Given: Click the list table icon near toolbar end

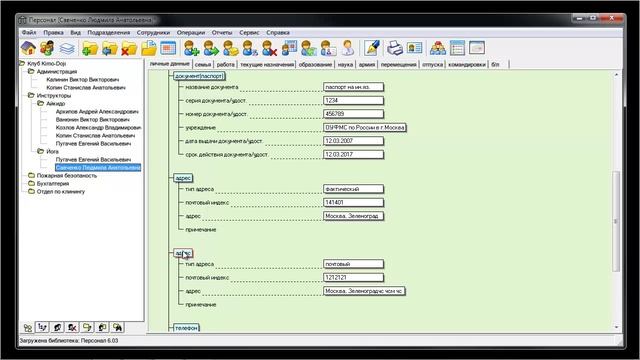Looking at the screenshot, I should coord(457,49).
